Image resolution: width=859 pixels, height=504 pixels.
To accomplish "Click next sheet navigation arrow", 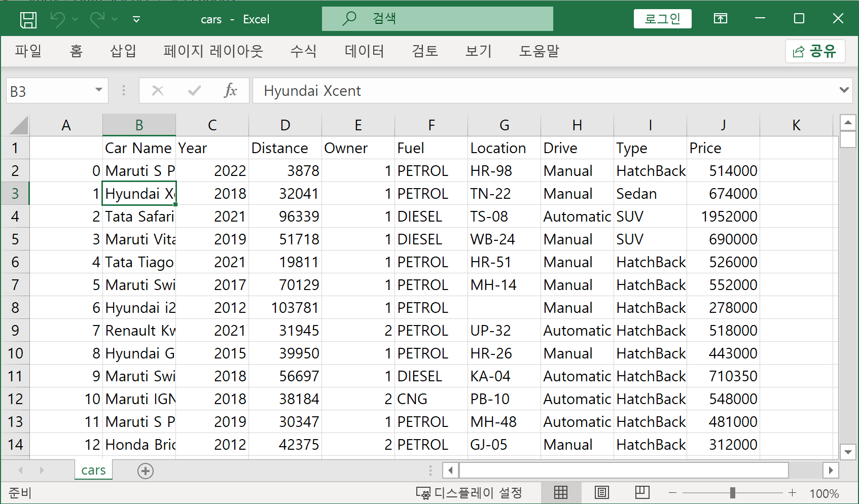I will (42, 471).
